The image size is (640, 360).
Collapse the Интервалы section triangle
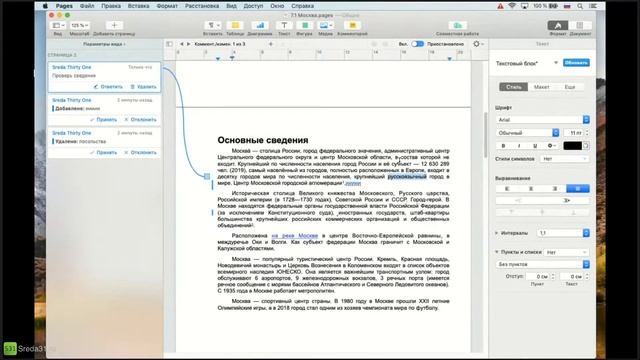(497, 233)
